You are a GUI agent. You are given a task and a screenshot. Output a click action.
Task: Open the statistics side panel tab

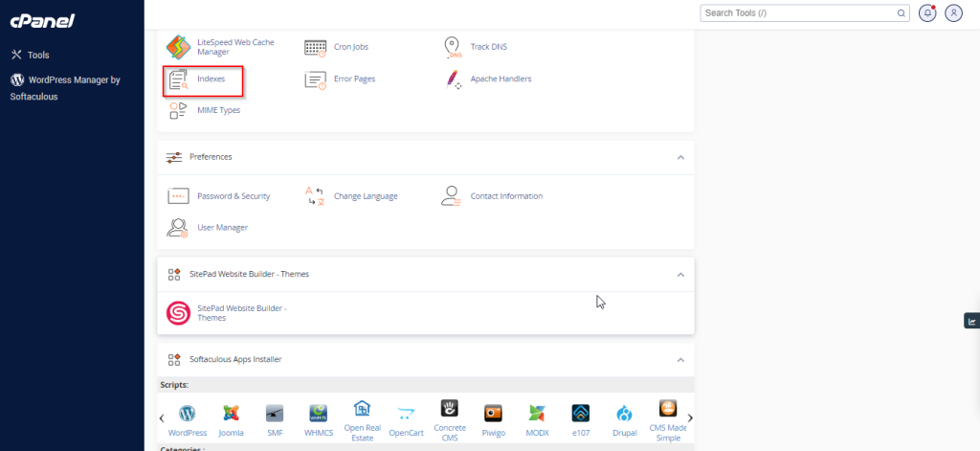coord(972,322)
